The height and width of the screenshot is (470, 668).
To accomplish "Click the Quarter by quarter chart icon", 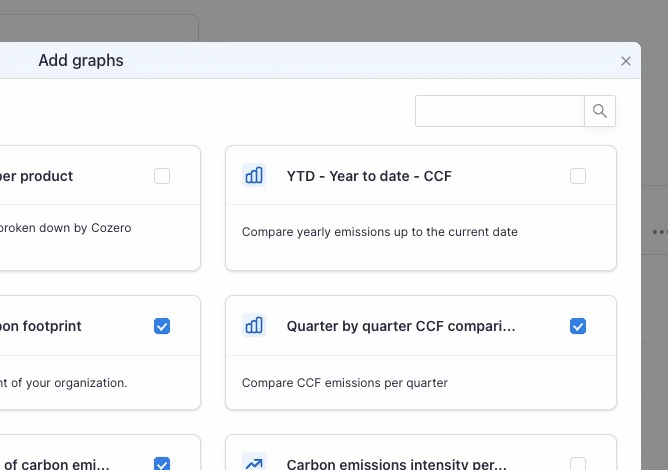I will tap(254, 326).
